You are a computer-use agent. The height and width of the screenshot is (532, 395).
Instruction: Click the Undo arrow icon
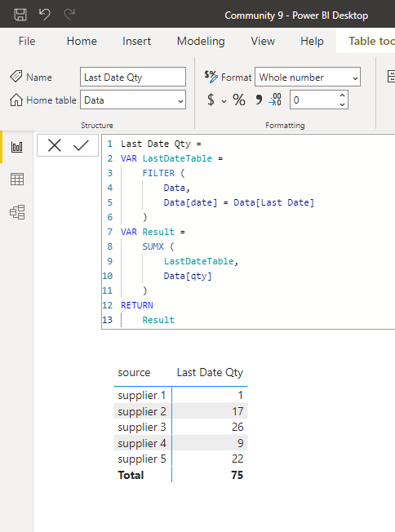coord(44,14)
